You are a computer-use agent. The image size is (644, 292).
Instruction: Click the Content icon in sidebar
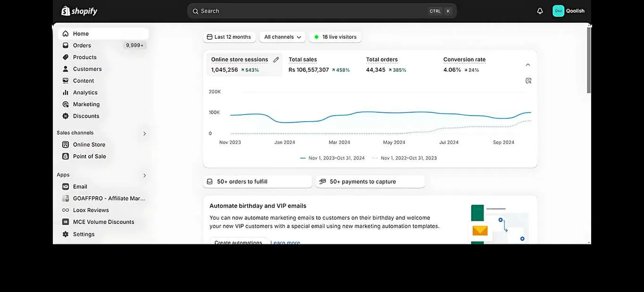[x=66, y=81]
